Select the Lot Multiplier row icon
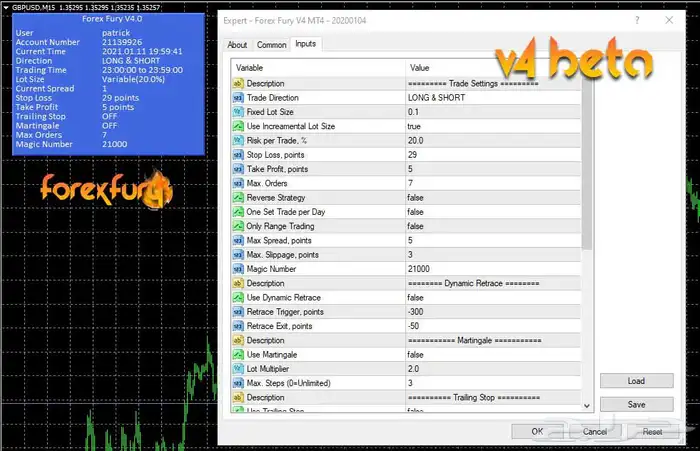700x451 pixels. pyautogui.click(x=238, y=369)
